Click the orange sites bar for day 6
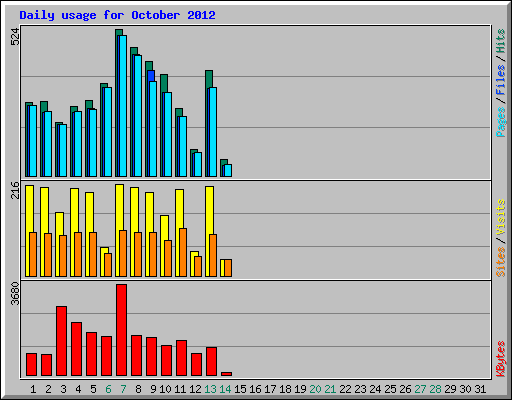 108,265
